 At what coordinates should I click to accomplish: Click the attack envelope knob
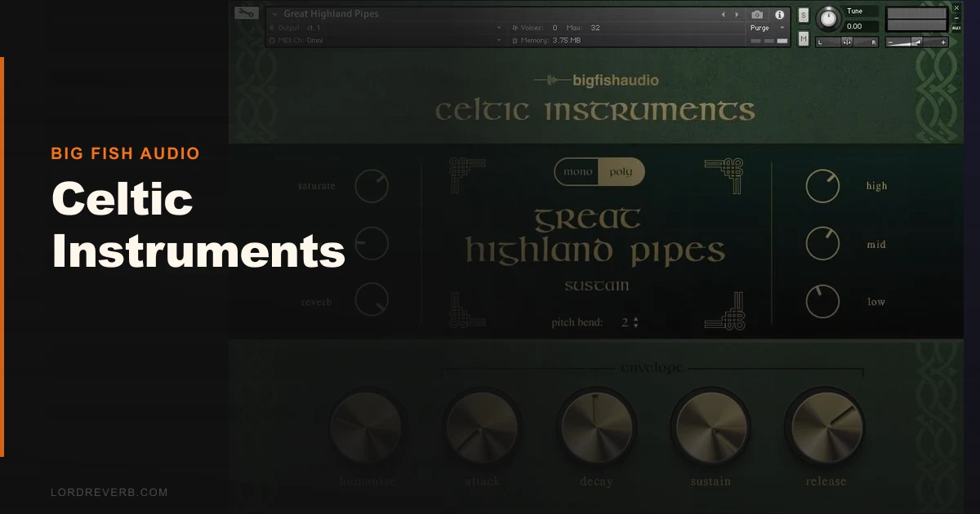(482, 426)
